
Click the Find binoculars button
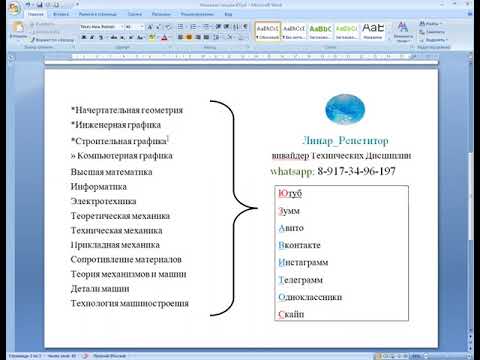coord(430,24)
